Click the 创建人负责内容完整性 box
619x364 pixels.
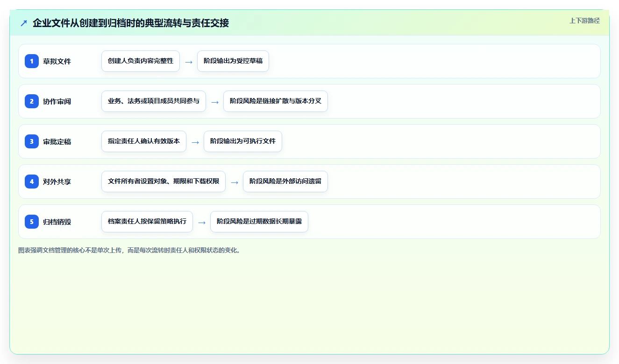141,61
